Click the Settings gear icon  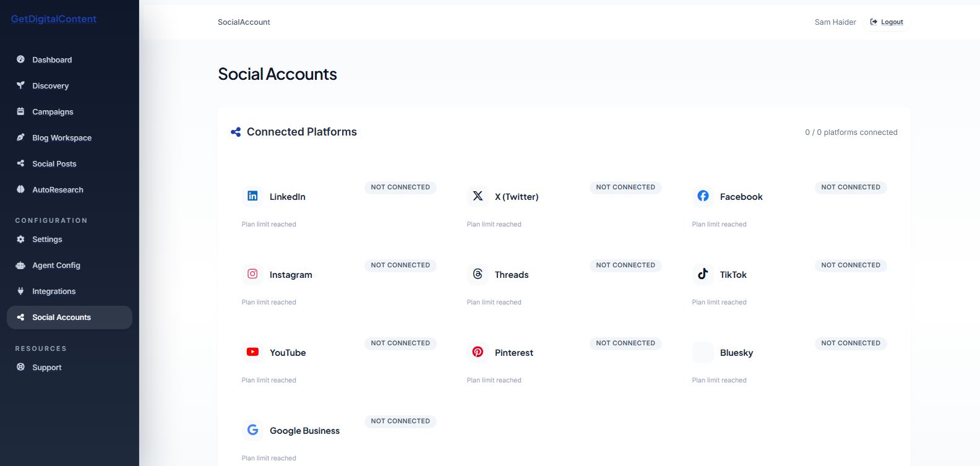[x=20, y=239]
